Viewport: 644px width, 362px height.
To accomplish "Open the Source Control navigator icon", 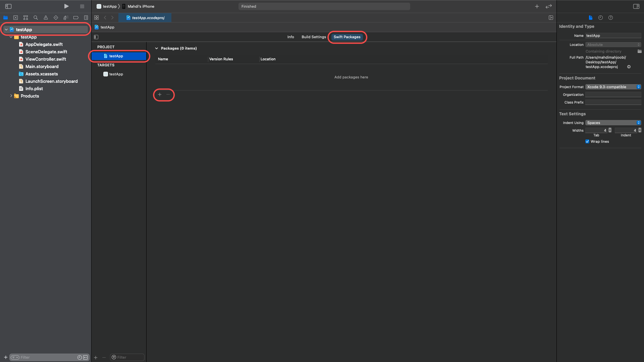I will click(x=15, y=18).
